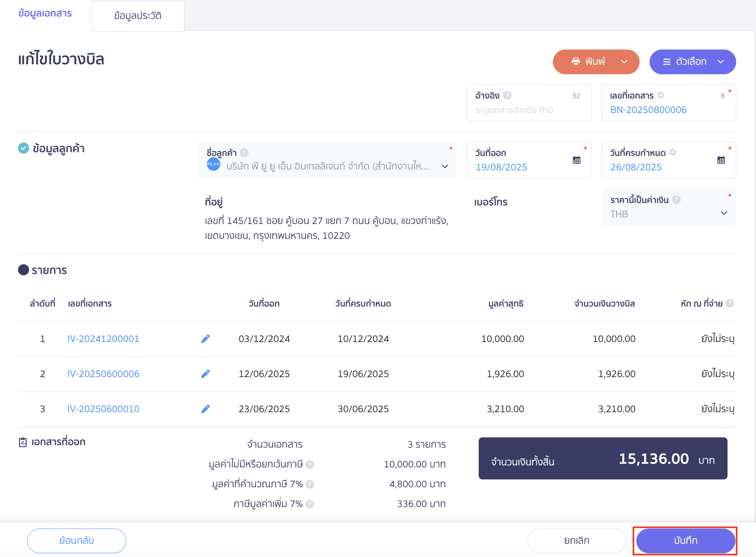Click the help icon beside ภาษีมูลค่าเพิ่ม 7%

[310, 504]
